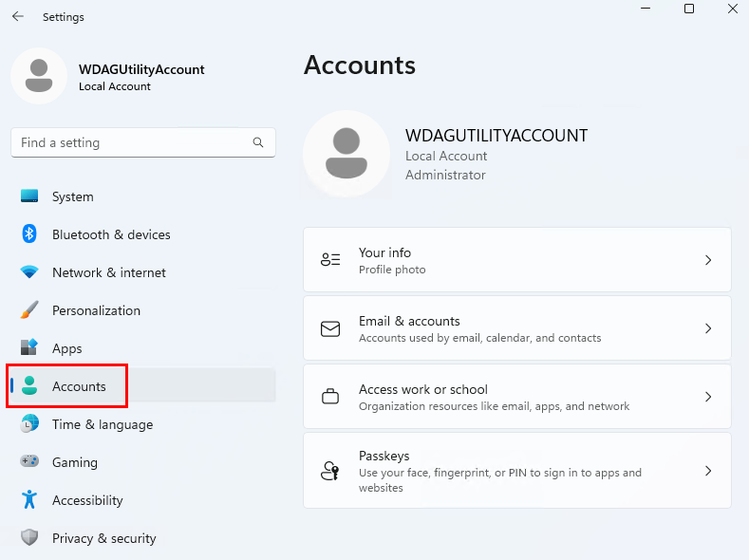Click the Administrator role text
Viewport: 749px width, 560px height.
(x=445, y=175)
